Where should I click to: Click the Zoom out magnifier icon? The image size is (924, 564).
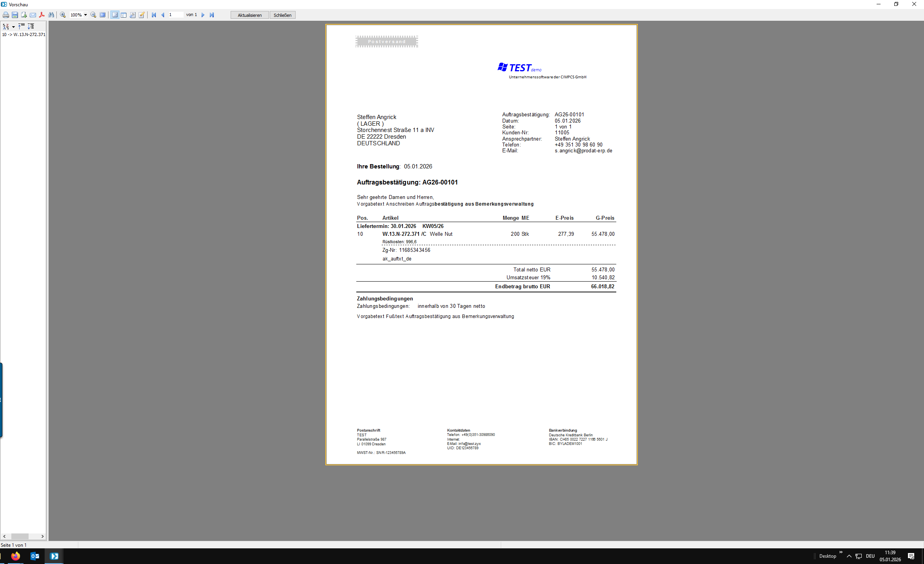[93, 15]
